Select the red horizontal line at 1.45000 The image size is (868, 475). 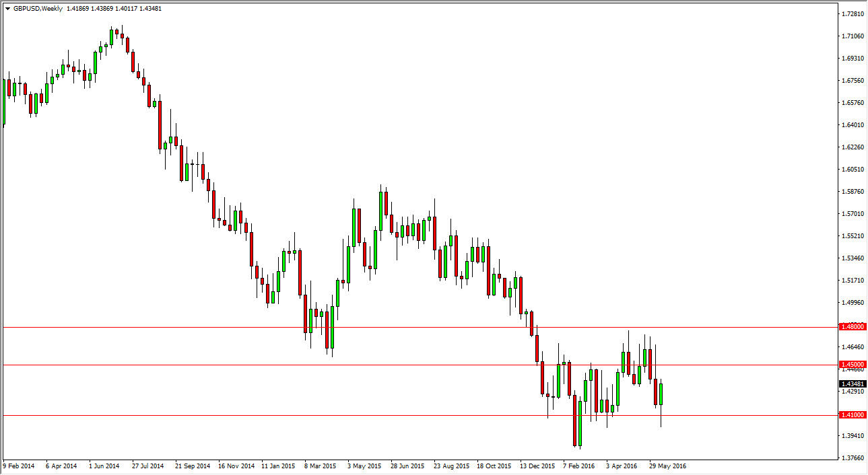coord(420,365)
